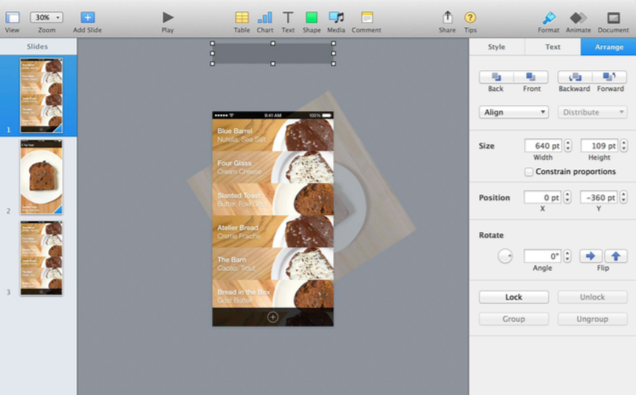Viewport: 636px width, 395px height.
Task: Click the plus circle icon in the phone mockup
Action: pyautogui.click(x=273, y=317)
